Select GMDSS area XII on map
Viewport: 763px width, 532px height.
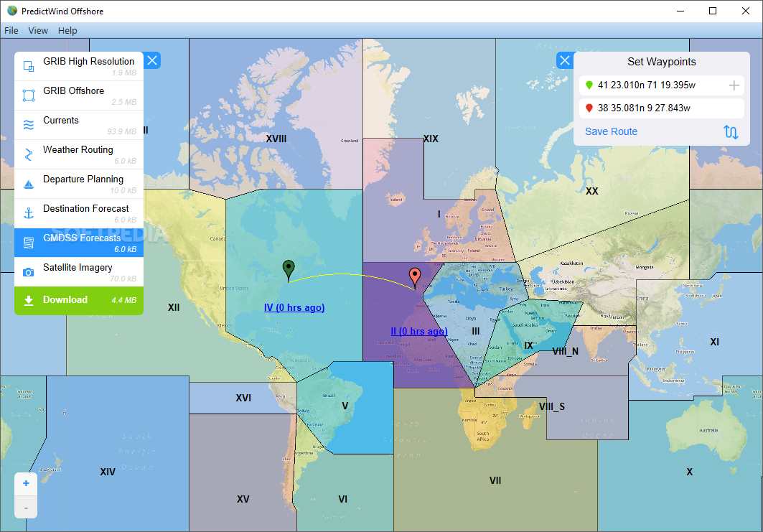174,307
